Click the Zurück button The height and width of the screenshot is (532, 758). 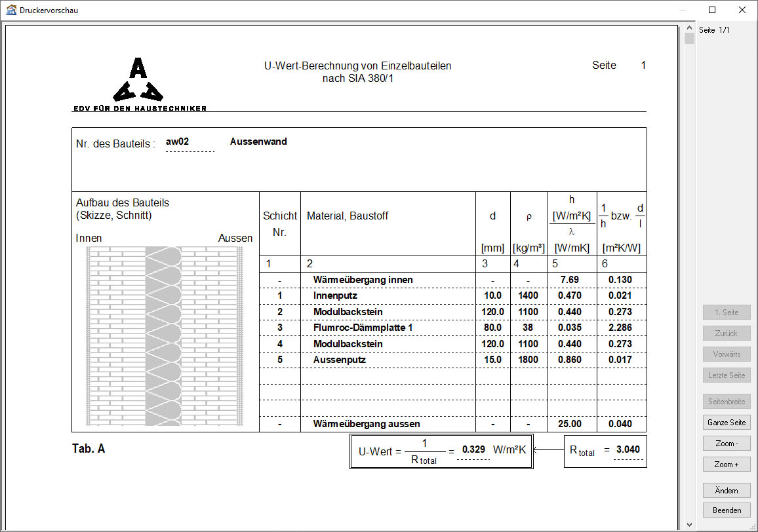pyautogui.click(x=727, y=333)
